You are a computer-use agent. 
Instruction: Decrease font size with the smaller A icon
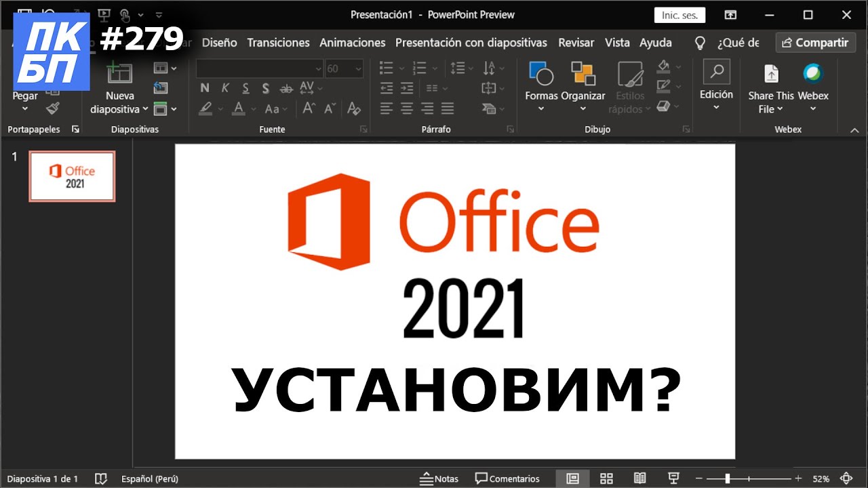[x=330, y=108]
